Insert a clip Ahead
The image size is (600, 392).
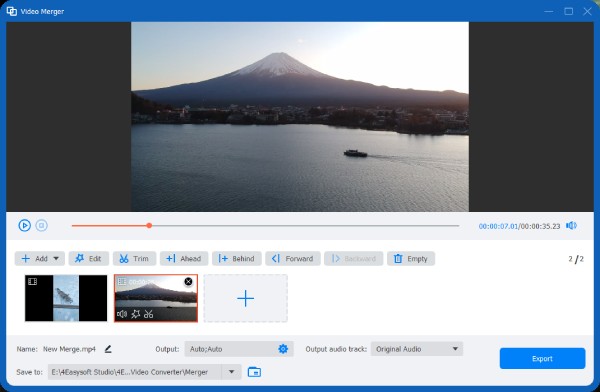click(184, 258)
